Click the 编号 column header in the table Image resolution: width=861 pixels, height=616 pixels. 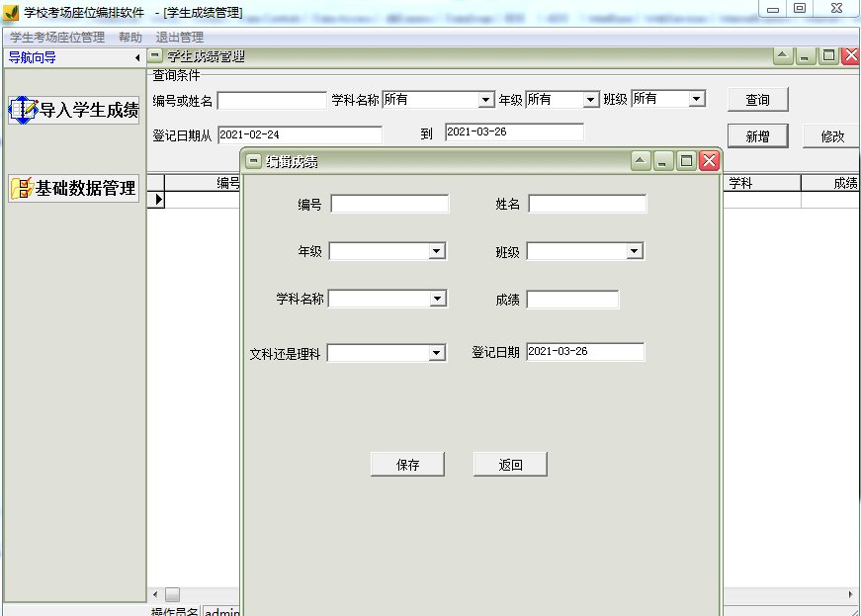pos(202,183)
